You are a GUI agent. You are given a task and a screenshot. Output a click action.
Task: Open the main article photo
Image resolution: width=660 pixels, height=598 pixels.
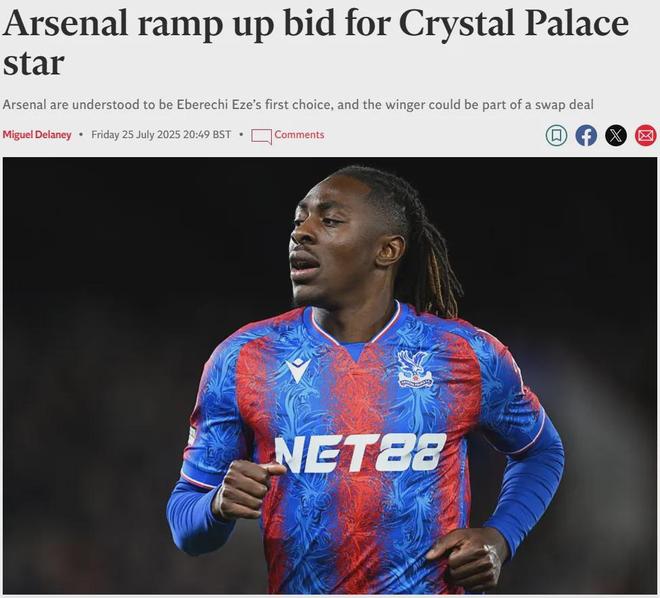(330, 375)
